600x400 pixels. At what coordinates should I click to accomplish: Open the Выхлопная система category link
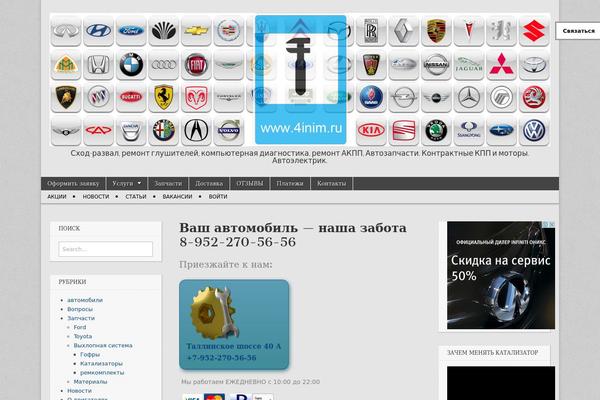(103, 345)
